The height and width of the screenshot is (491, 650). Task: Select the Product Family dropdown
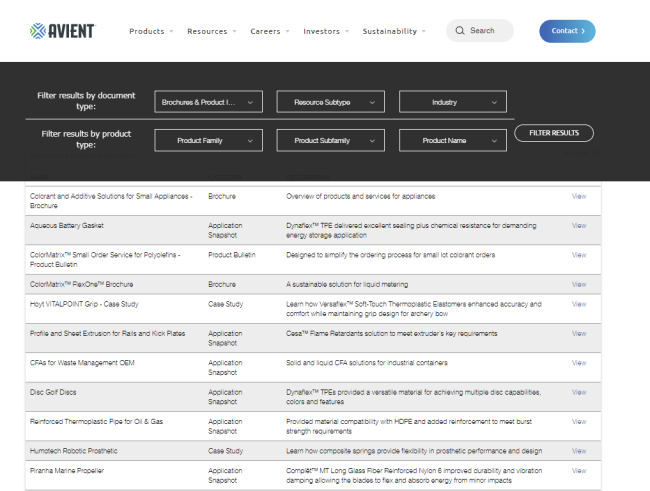pos(209,141)
